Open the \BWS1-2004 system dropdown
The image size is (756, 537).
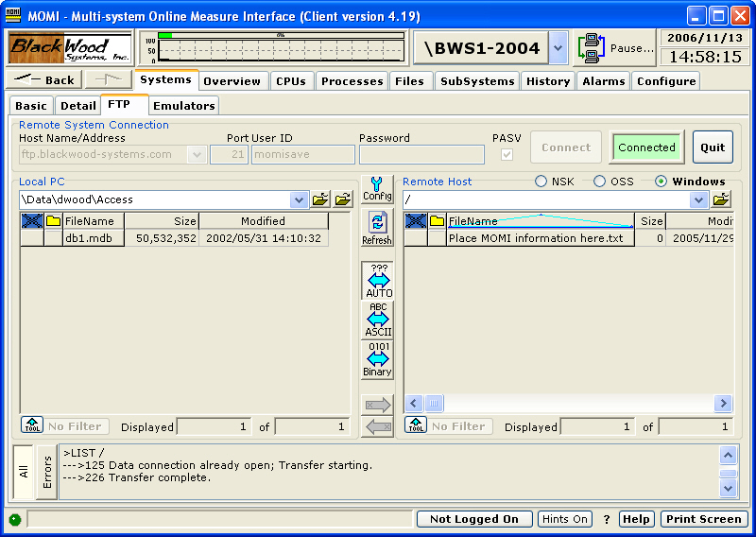(558, 47)
